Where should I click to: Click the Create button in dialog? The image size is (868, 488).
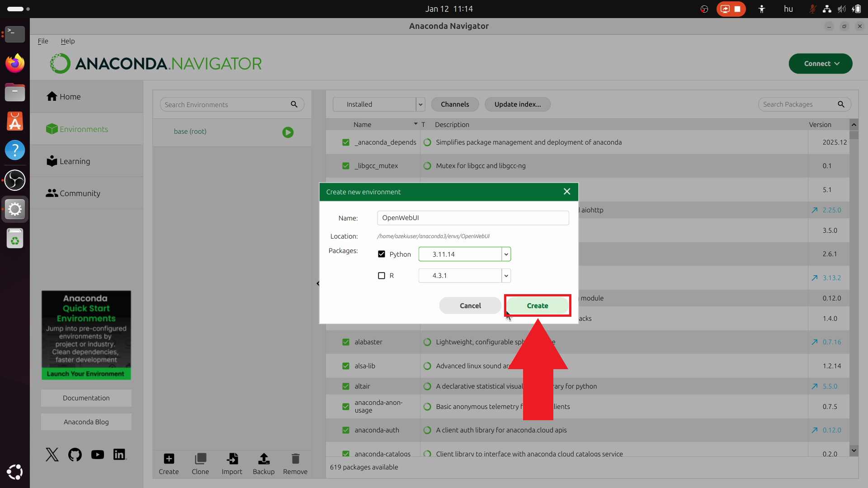pyautogui.click(x=537, y=306)
